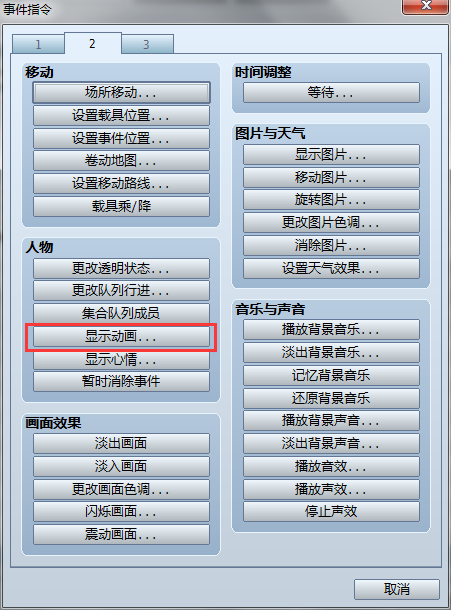
Task: Open 设置移动路线... dialog
Action: click(121, 183)
